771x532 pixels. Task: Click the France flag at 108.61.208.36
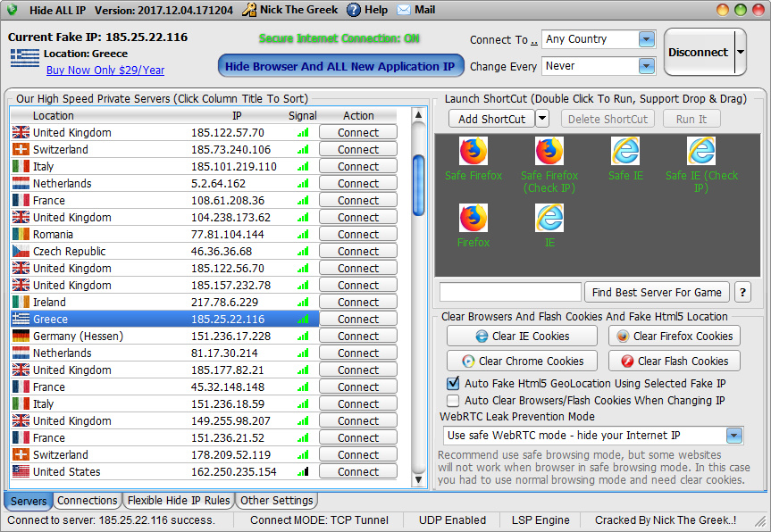(21, 201)
